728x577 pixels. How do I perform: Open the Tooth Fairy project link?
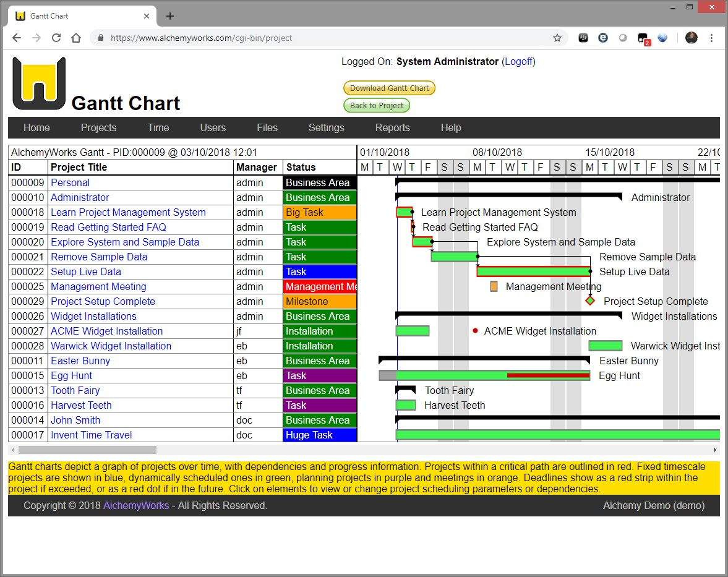click(75, 391)
